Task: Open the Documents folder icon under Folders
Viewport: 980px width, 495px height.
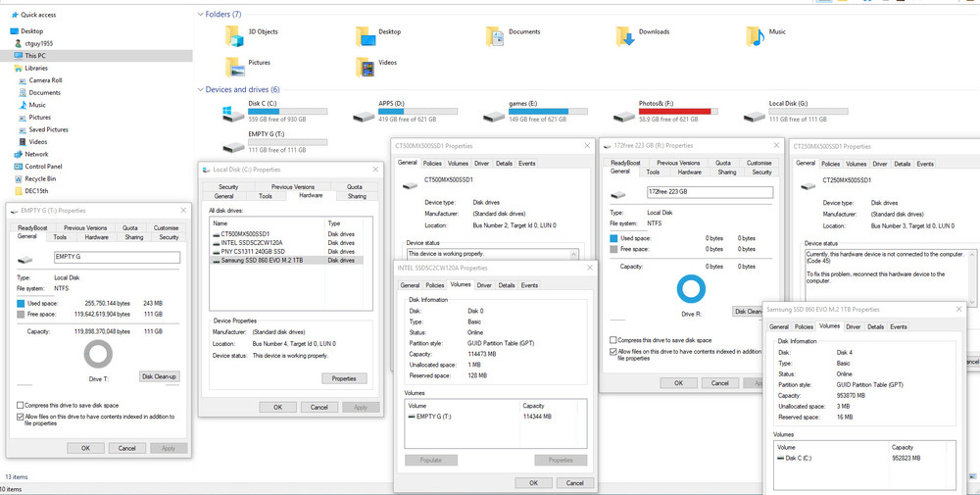Action: pos(495,37)
